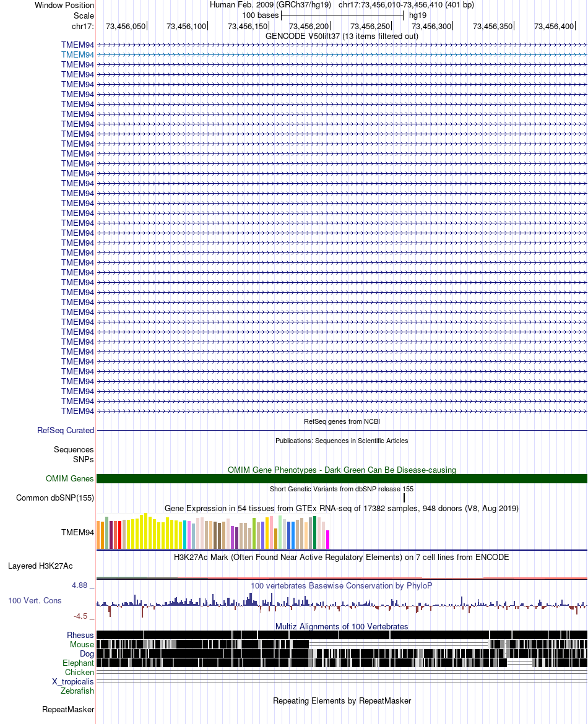Click the chr17: ruler label
Screen dimensions: 588x724
[83, 27]
